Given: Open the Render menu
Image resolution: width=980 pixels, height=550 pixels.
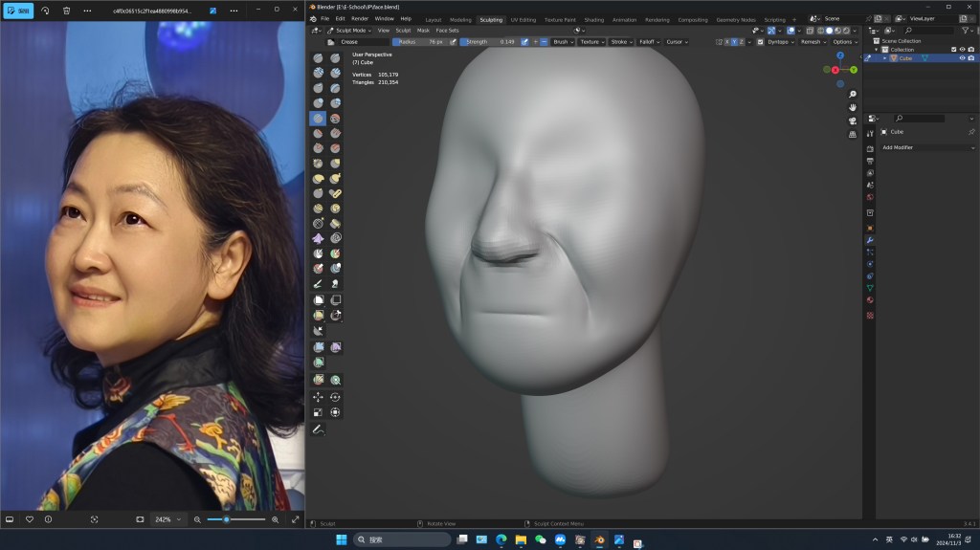Looking at the screenshot, I should tap(359, 18).
